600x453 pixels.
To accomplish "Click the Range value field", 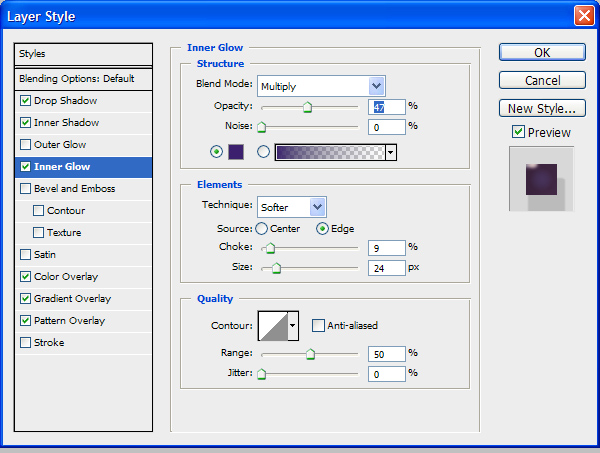I will tap(386, 354).
